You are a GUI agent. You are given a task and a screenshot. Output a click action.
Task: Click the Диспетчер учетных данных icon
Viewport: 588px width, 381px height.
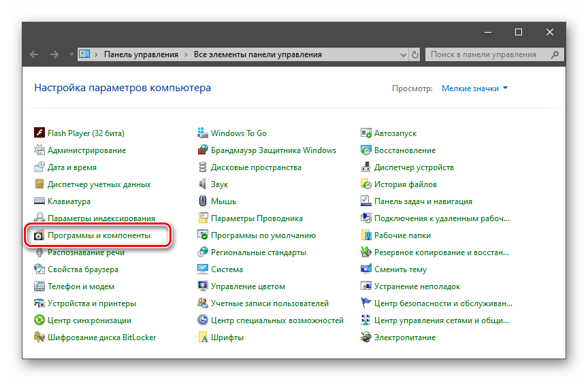[x=39, y=184]
